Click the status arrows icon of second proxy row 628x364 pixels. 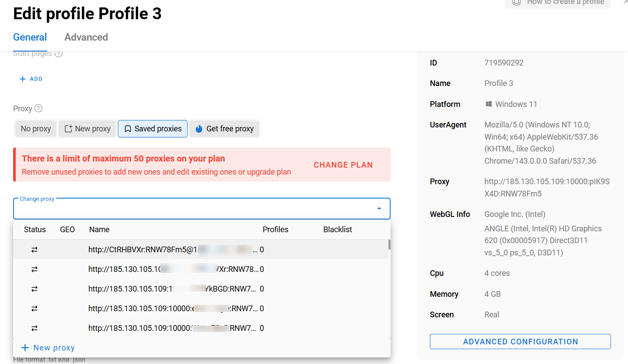pyautogui.click(x=34, y=269)
